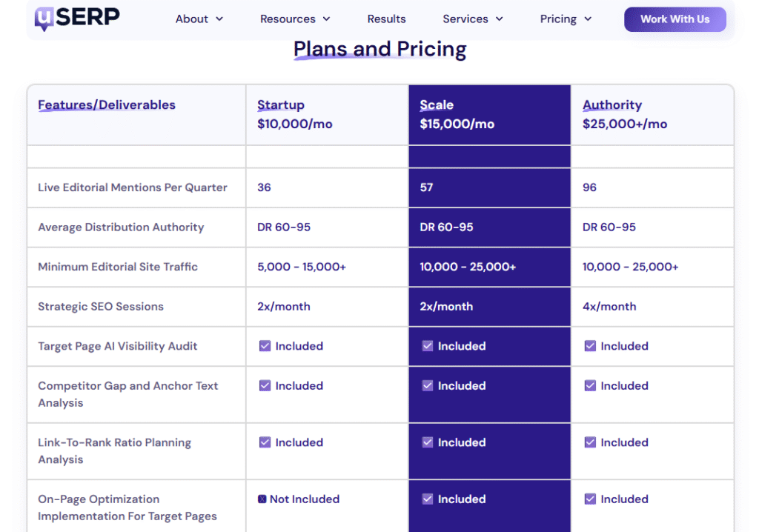The image size is (759, 532).
Task: Select the Startup plan heading
Action: [x=281, y=105]
